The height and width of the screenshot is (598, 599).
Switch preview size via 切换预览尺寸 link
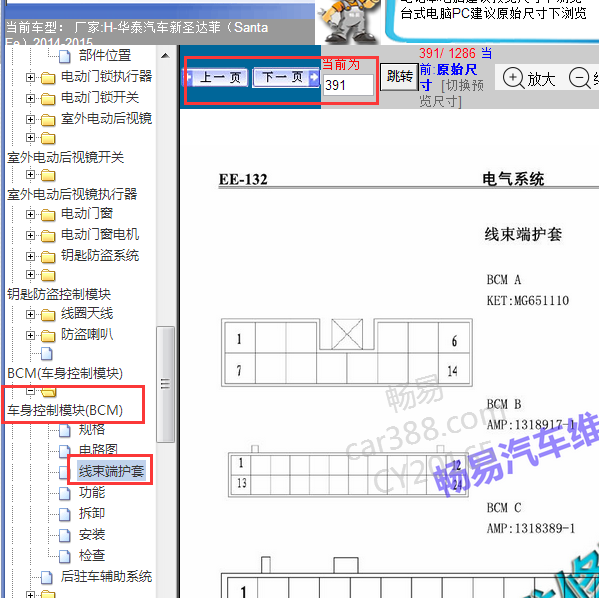coord(452,93)
